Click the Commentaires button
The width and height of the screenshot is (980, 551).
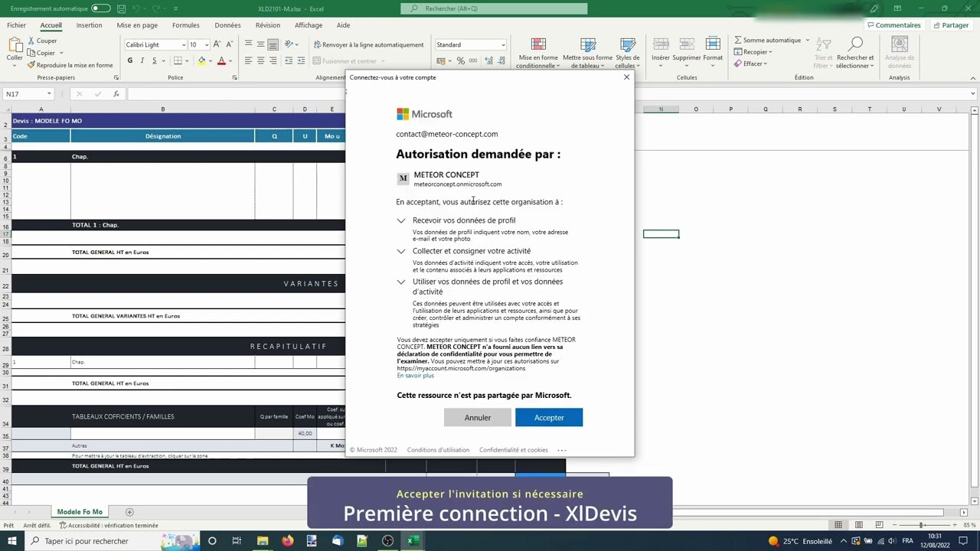[x=893, y=25]
